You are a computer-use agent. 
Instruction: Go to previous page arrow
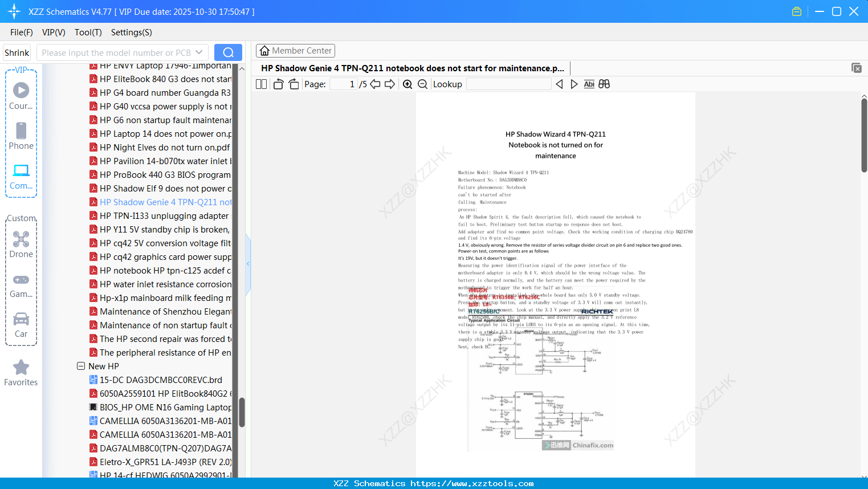point(375,84)
